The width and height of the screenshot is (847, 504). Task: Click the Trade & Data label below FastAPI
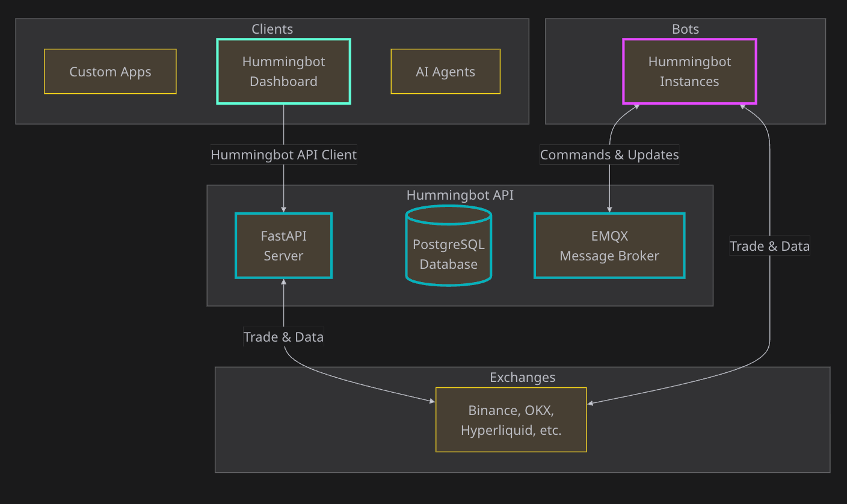click(x=283, y=337)
